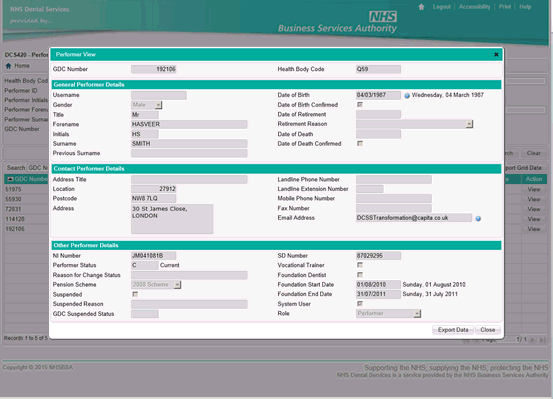Click the Logout link
The width and height of the screenshot is (553, 399).
tap(442, 7)
